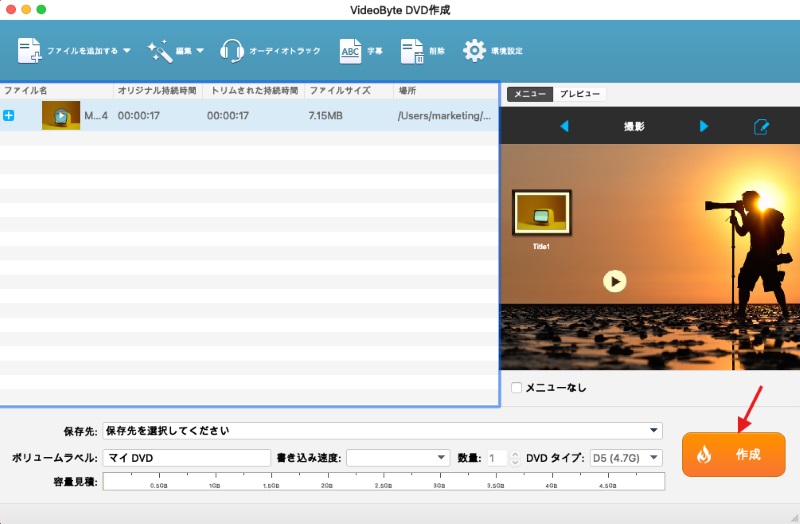The image size is (800, 524).
Task: Sort by トリムされた持続時間 column header
Action: click(254, 90)
